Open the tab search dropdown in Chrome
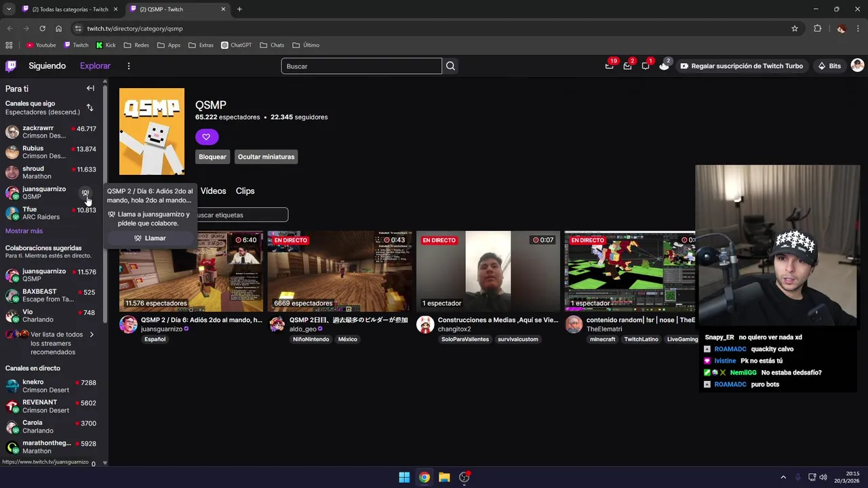 point(8,9)
